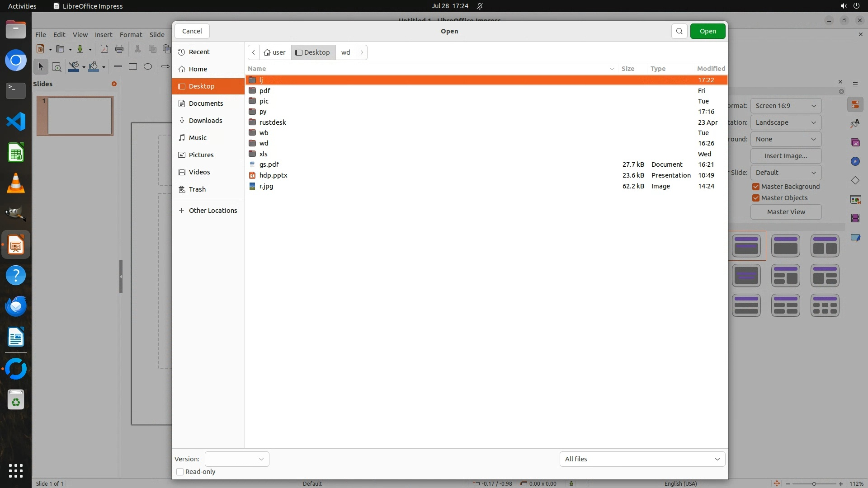Click the Cancel button

(x=192, y=31)
